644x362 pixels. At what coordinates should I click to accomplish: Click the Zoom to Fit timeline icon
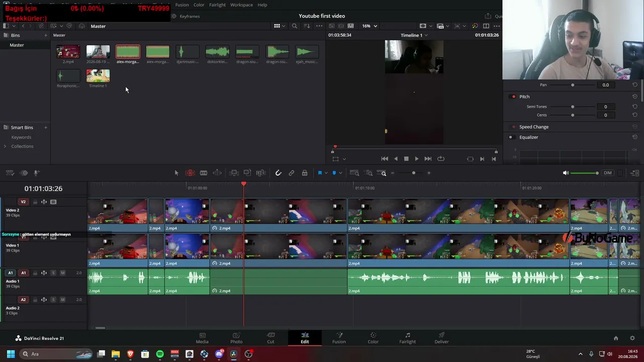(355, 173)
